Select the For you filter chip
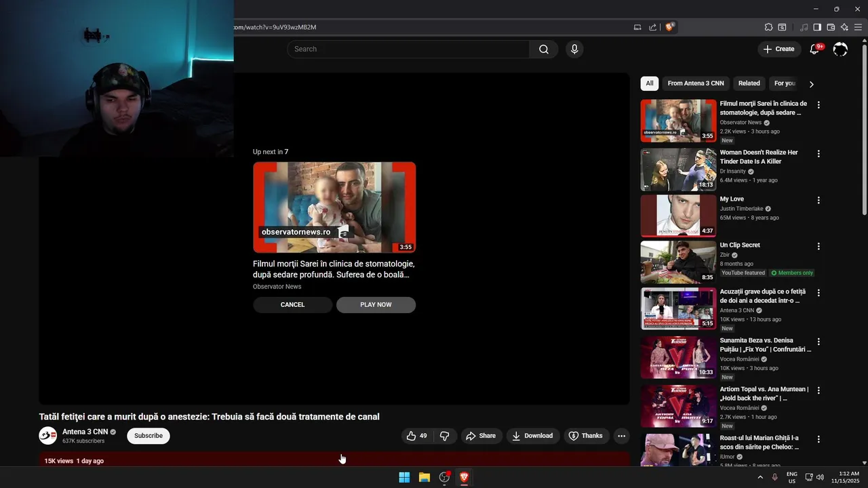 pyautogui.click(x=785, y=83)
